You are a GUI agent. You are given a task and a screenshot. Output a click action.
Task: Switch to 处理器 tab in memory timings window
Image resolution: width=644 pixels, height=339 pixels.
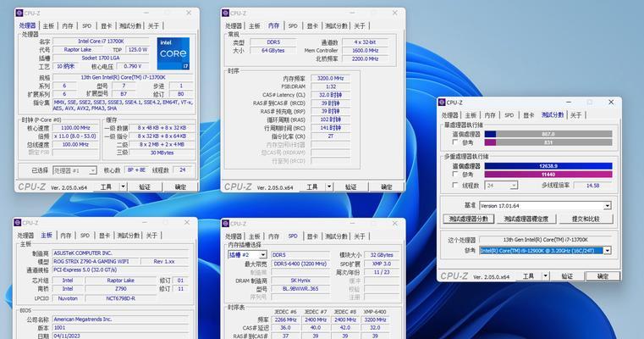click(234, 26)
